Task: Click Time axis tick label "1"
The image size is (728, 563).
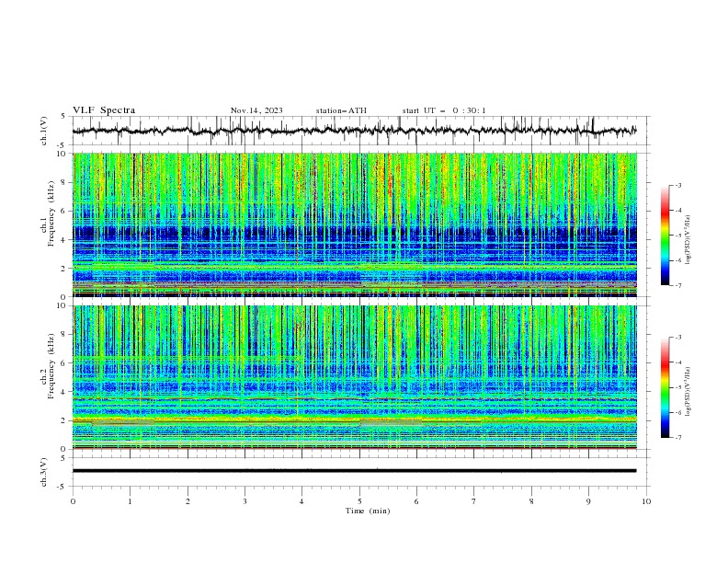Action: [130, 501]
